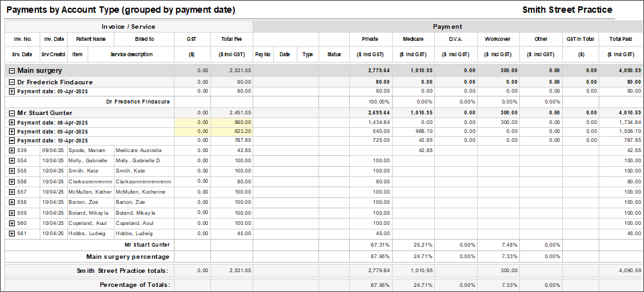
Task: Expand invoice 556 details
Action: coord(12,181)
